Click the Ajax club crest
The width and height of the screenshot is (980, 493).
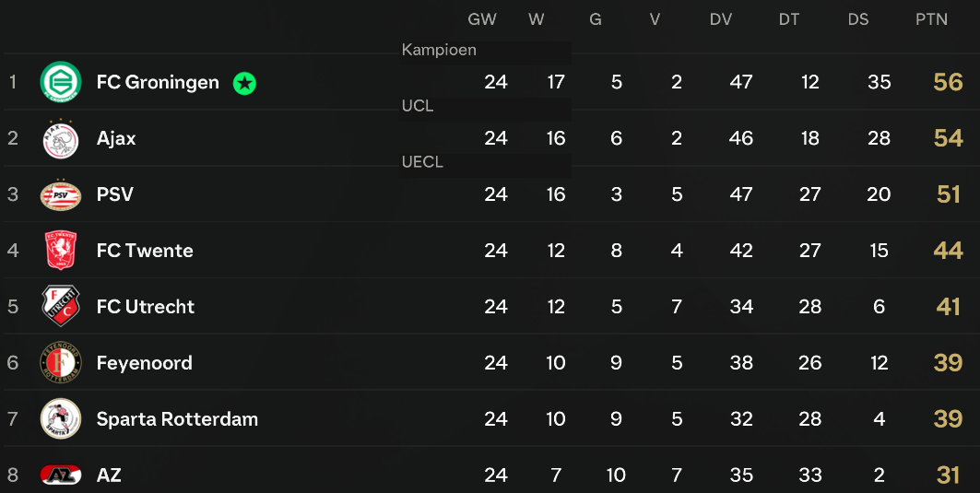61,138
